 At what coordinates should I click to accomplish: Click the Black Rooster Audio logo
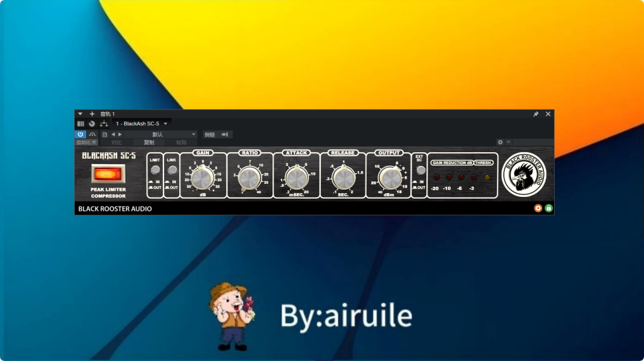pos(524,175)
